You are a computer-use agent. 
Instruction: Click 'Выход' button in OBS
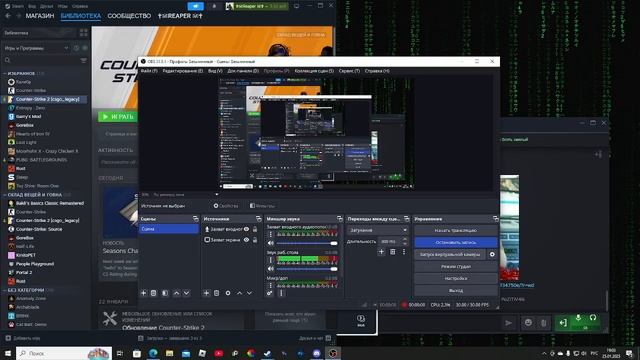pyautogui.click(x=456, y=291)
